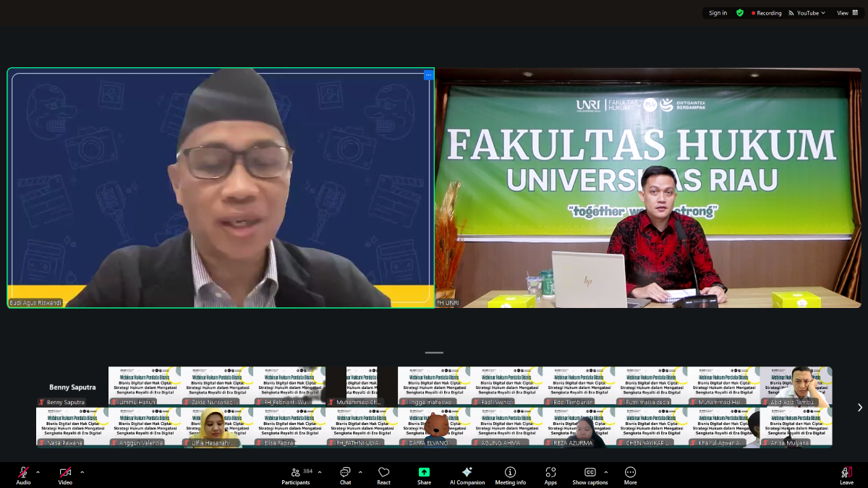Click muted mic icon beside Arisa Mulyana
This screenshot has width=868, height=488.
click(765, 442)
